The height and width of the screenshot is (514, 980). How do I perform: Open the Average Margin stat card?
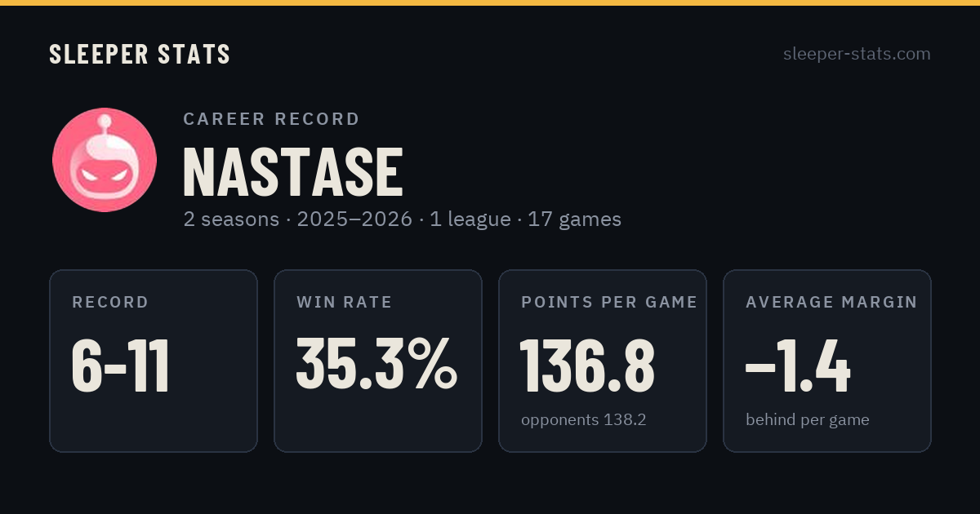827,361
